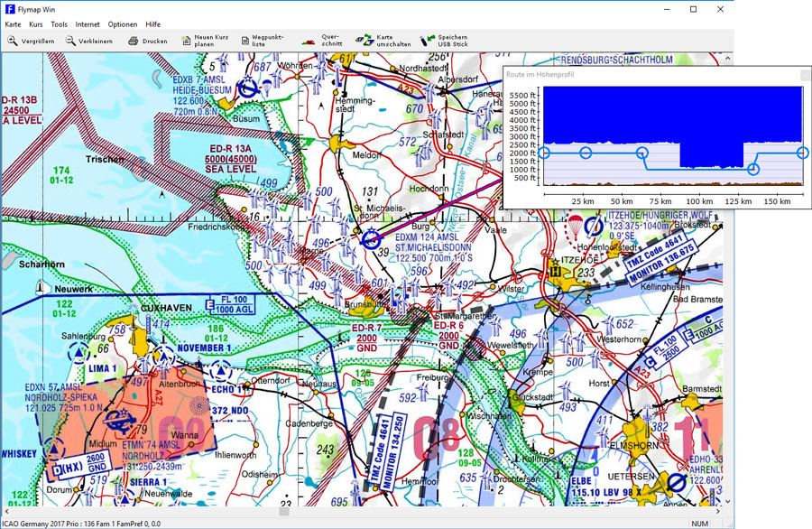The width and height of the screenshot is (812, 529).
Task: Save to USB with Speichern USB Stick
Action: (444, 41)
